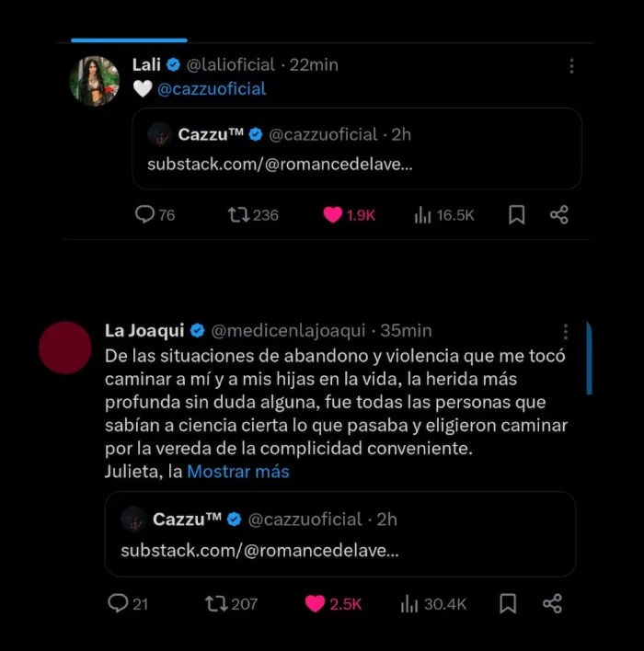Retweet La Joaqui's post with 207 reposts
The height and width of the screenshot is (651, 644).
(216, 603)
